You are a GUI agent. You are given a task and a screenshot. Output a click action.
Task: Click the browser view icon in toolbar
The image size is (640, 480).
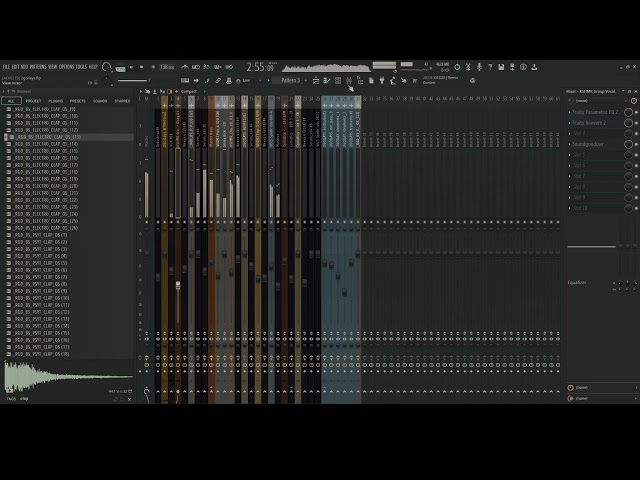360,80
